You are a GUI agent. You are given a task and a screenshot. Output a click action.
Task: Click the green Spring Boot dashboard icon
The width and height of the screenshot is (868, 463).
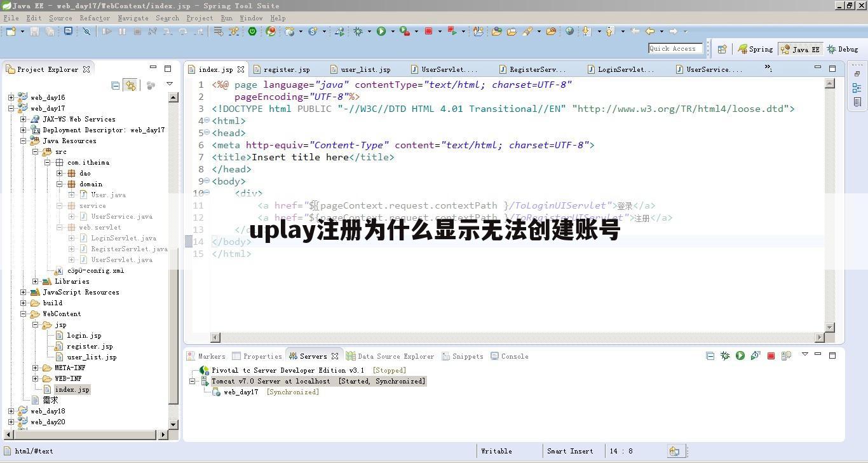pyautogui.click(x=252, y=31)
